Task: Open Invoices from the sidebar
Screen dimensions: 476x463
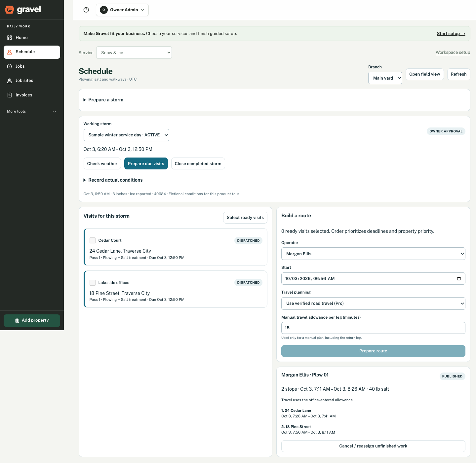Action: 32,95
